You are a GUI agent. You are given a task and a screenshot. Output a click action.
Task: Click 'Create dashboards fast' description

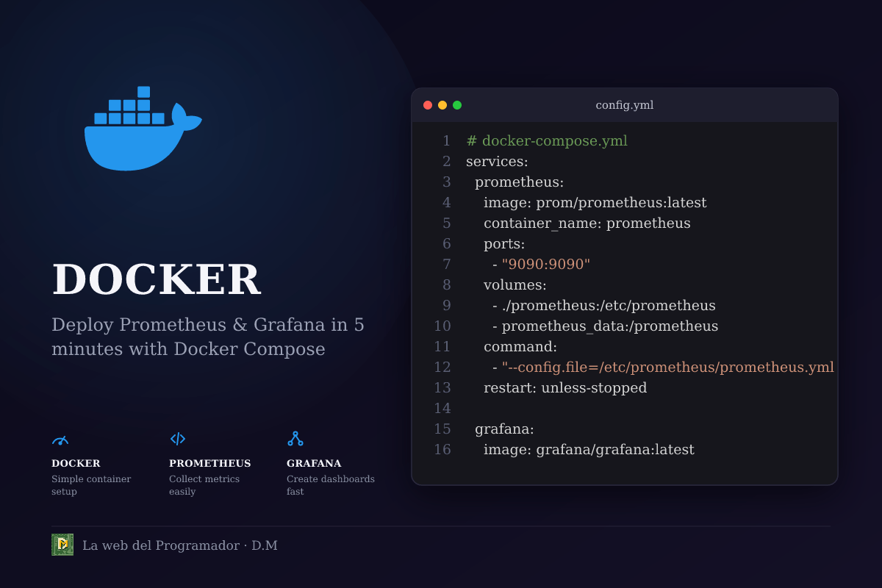(331, 485)
